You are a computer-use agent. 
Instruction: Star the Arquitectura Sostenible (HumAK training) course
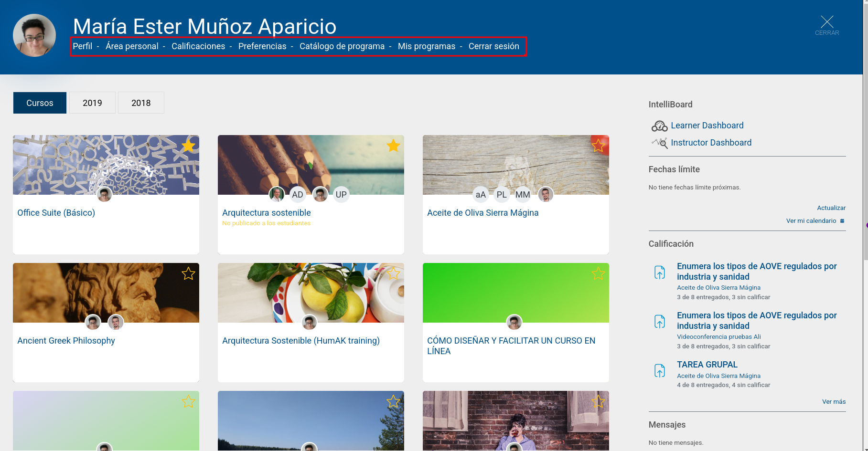coord(393,273)
